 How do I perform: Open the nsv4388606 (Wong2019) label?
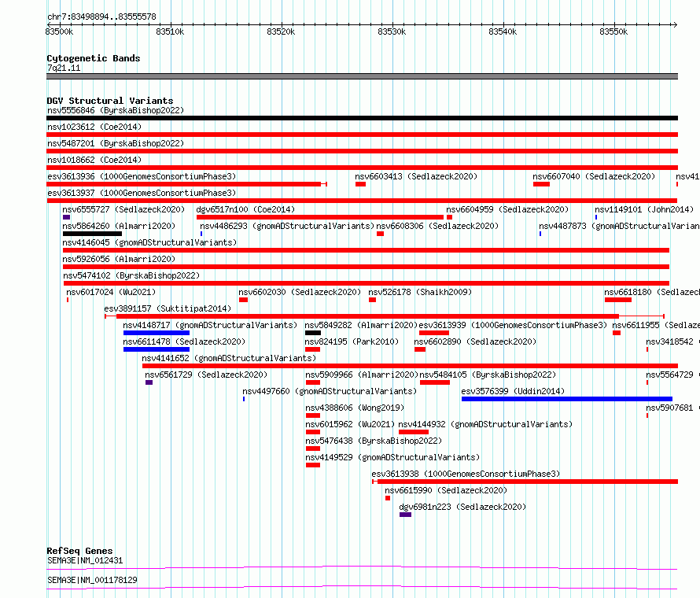355,408
